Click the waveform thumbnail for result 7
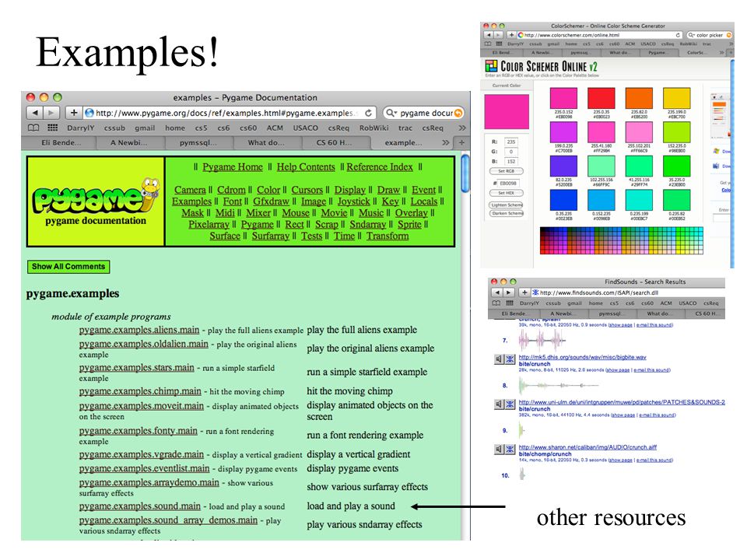747x560 pixels. tap(542, 340)
